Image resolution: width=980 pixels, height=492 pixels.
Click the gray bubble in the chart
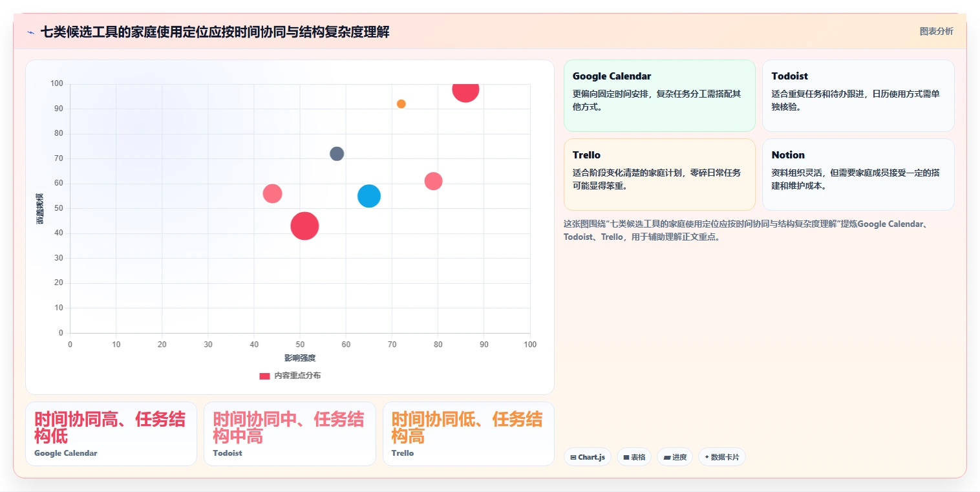point(337,154)
